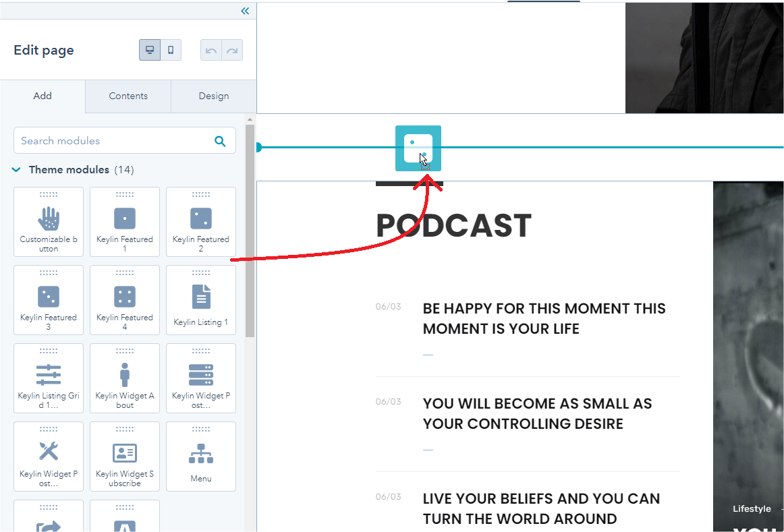This screenshot has height=532, width=784.
Task: Click the Redo button
Action: (x=232, y=50)
